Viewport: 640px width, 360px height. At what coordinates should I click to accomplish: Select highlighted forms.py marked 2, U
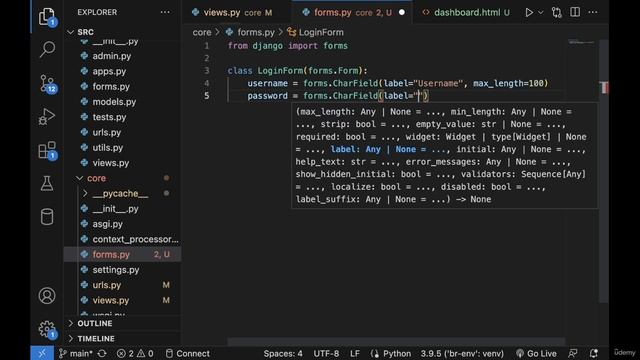click(122, 254)
